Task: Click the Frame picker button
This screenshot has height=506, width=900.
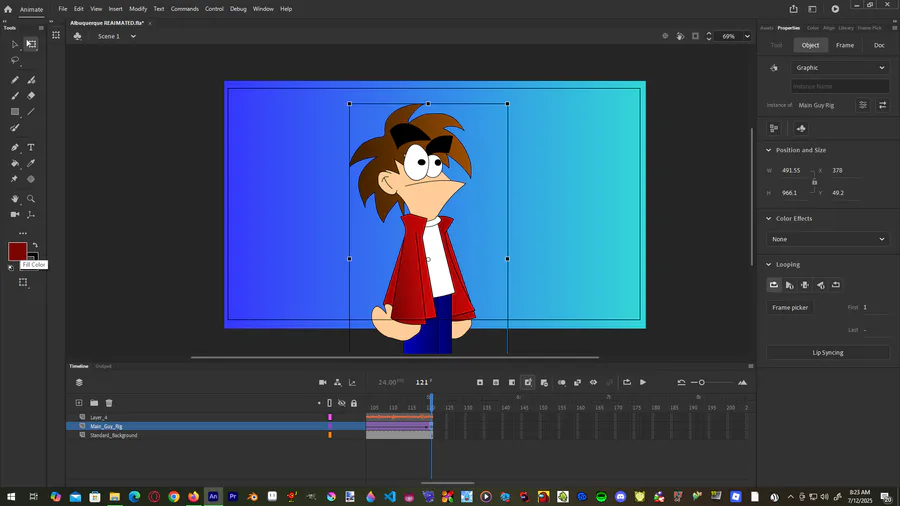Action: pos(790,308)
